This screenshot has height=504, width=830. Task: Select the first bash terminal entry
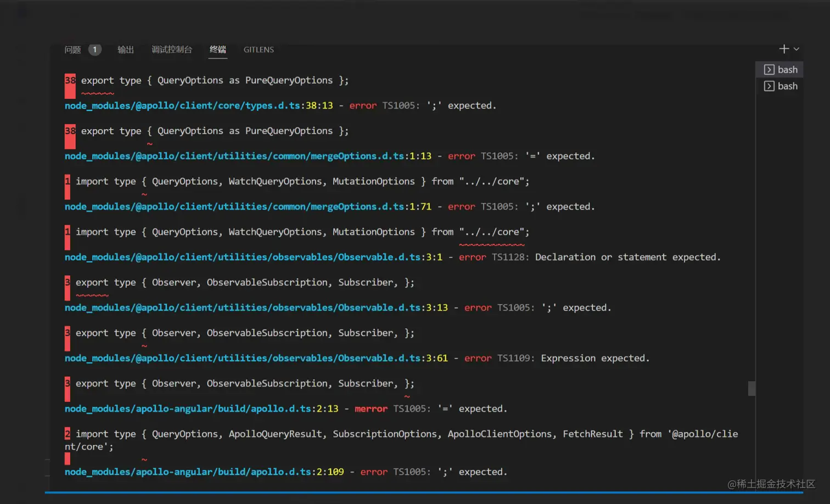[x=781, y=70]
